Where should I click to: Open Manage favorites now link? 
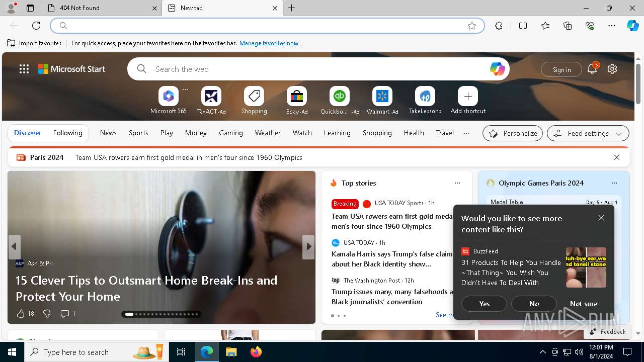(269, 43)
